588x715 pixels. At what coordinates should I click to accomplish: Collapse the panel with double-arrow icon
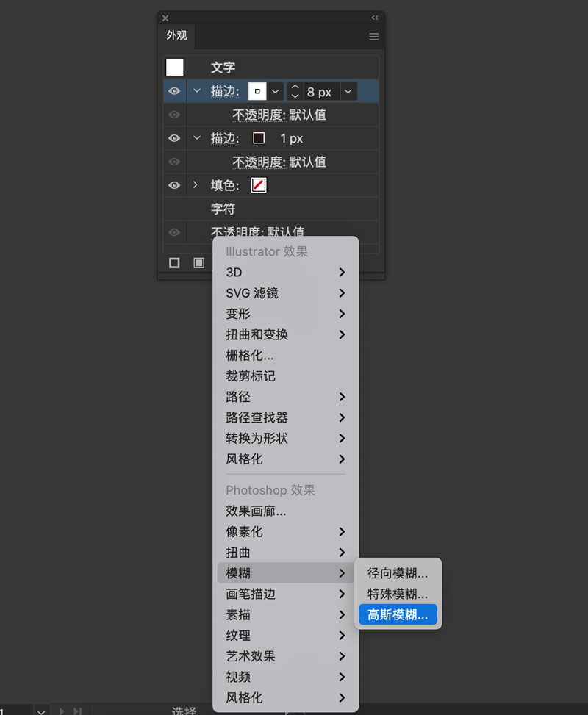click(375, 18)
